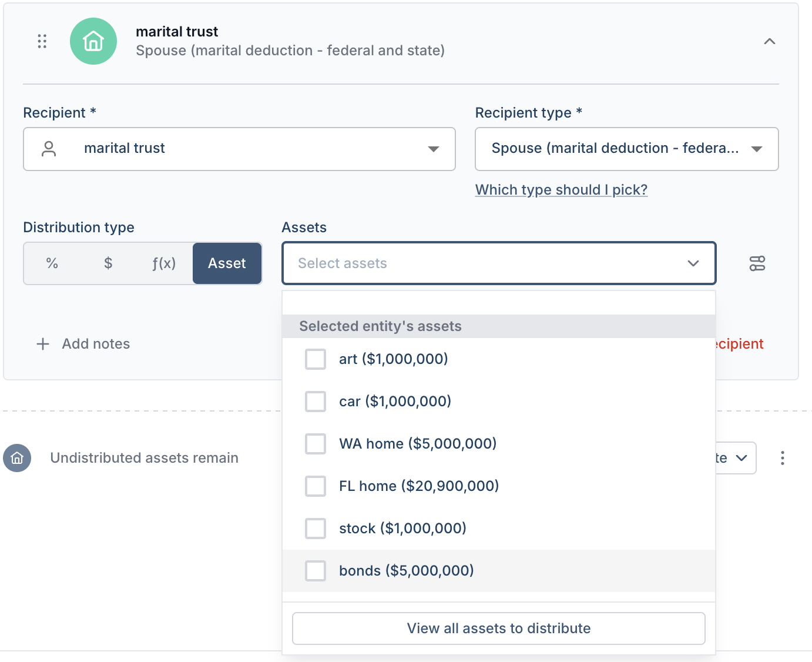Click the green house icon for marital trust
Image resolution: width=812 pixels, height=662 pixels.
pos(93,41)
